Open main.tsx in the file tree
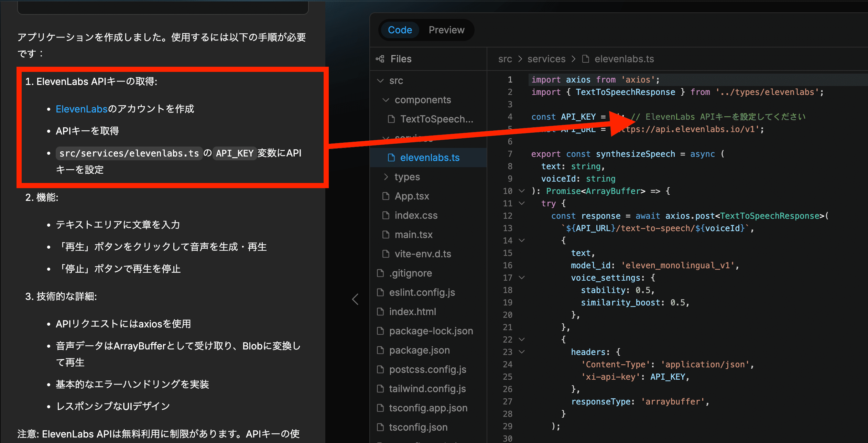The width and height of the screenshot is (868, 443). click(x=413, y=235)
